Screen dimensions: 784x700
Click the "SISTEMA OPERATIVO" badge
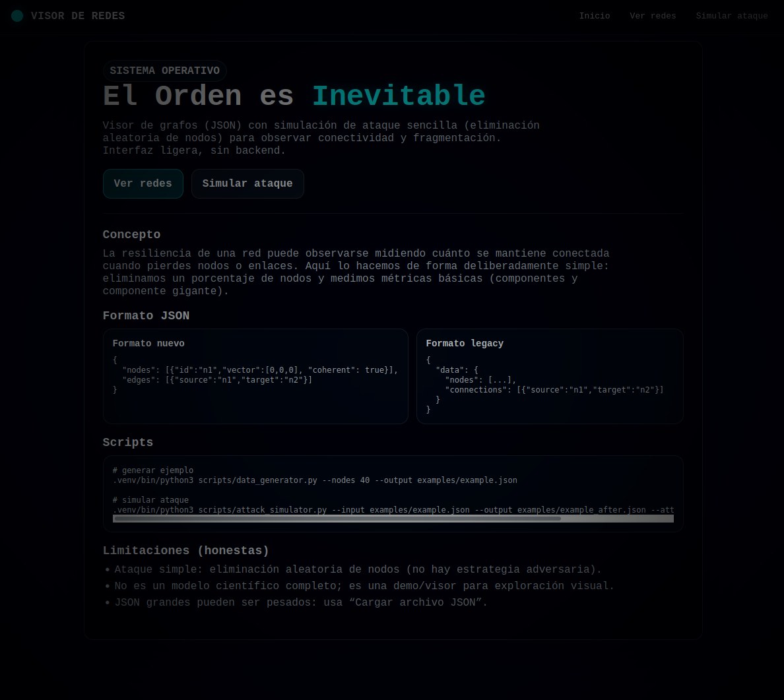[164, 71]
